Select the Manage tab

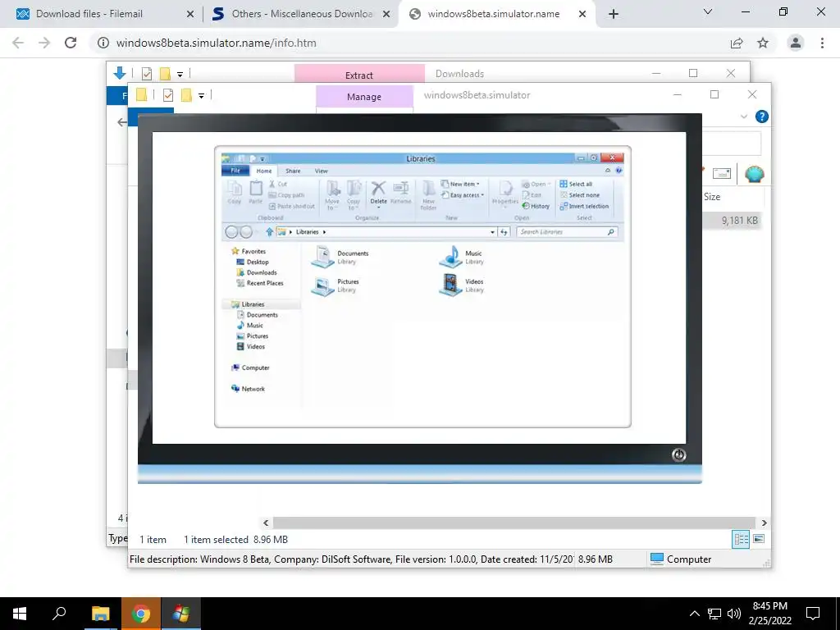click(x=364, y=97)
